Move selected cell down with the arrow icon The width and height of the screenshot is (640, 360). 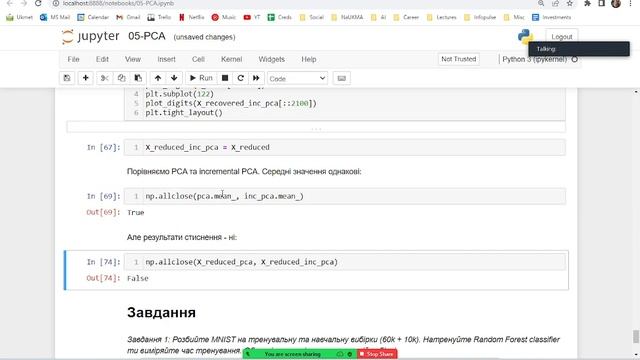[174, 78]
